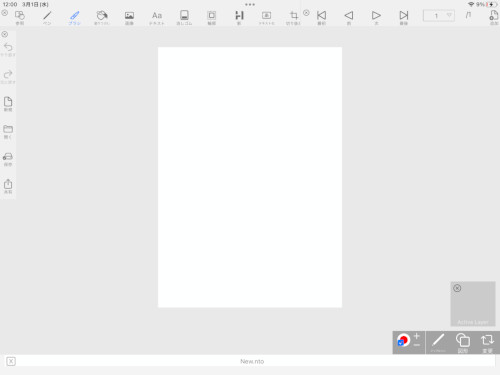Select the Aa text tool

point(157,17)
